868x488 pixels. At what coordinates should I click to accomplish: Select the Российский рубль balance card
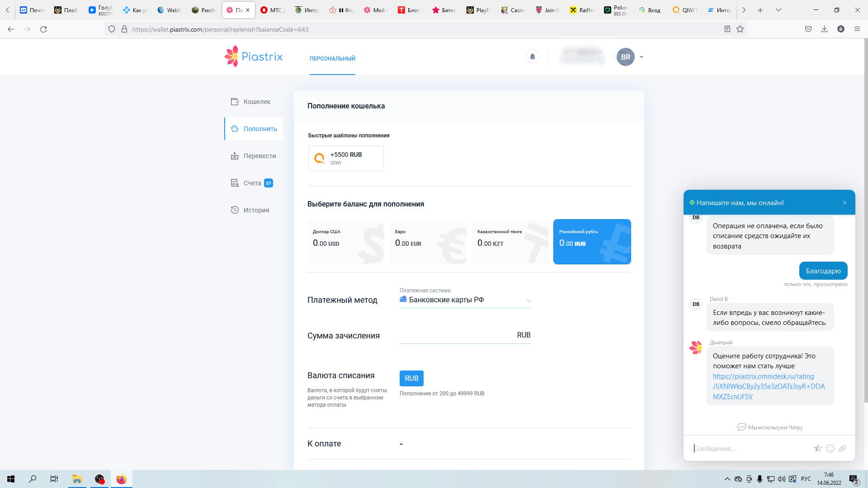[592, 242]
